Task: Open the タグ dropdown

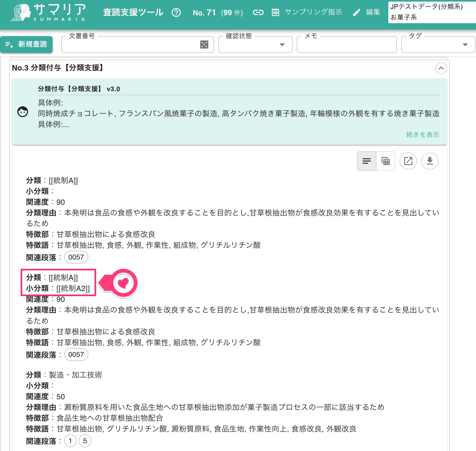Action: coord(438,45)
